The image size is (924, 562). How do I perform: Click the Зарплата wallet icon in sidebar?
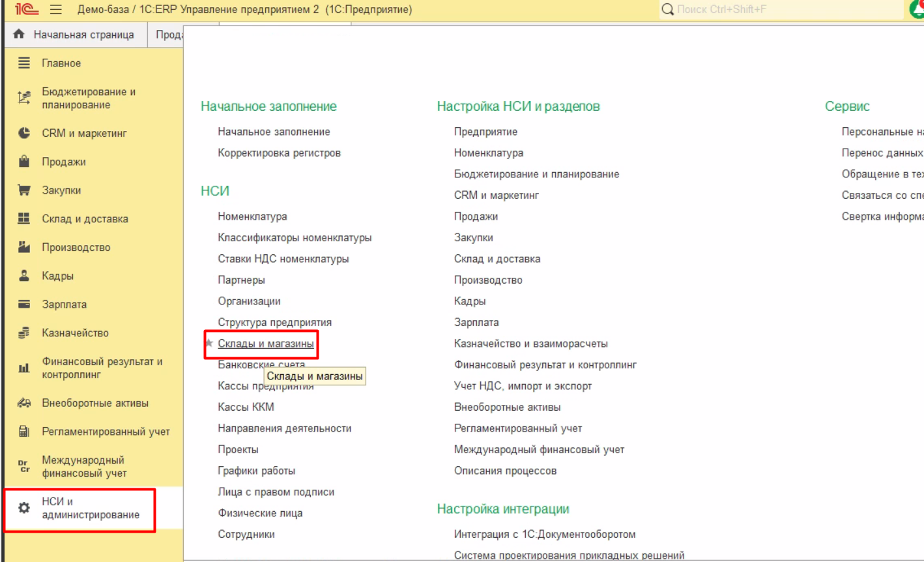24,304
